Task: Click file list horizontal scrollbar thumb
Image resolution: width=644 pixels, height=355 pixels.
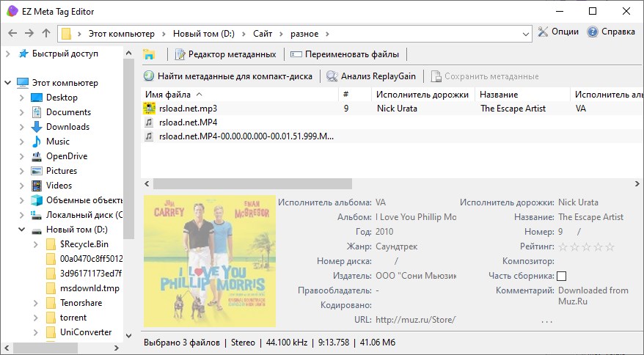Action: pyautogui.click(x=252, y=183)
